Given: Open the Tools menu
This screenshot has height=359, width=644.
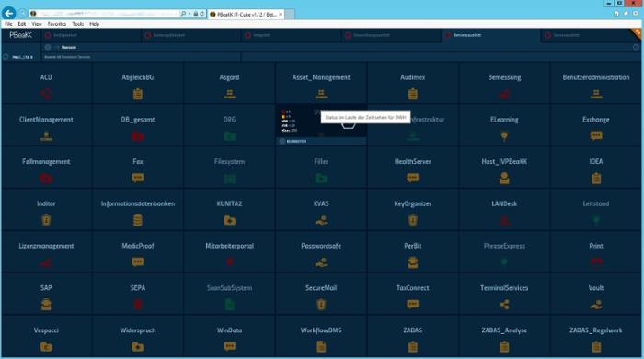Looking at the screenshot, I should pyautogui.click(x=77, y=24).
